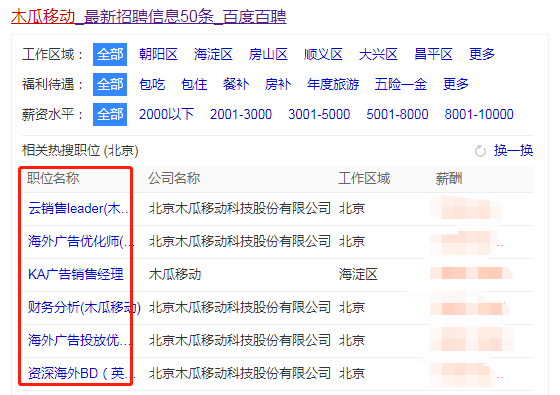Click company name in 云销售leader row
The height and width of the screenshot is (395, 560).
[x=240, y=208]
